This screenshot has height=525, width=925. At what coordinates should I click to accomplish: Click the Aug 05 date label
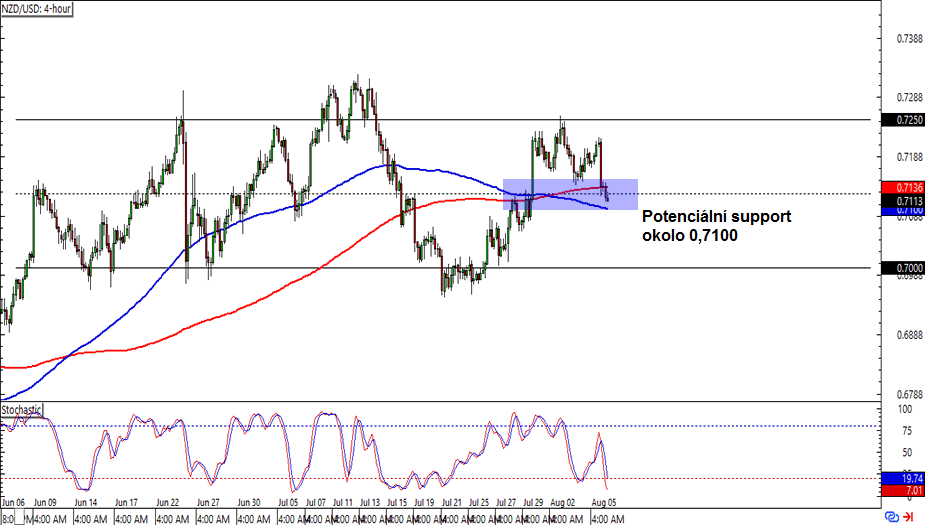pyautogui.click(x=603, y=503)
